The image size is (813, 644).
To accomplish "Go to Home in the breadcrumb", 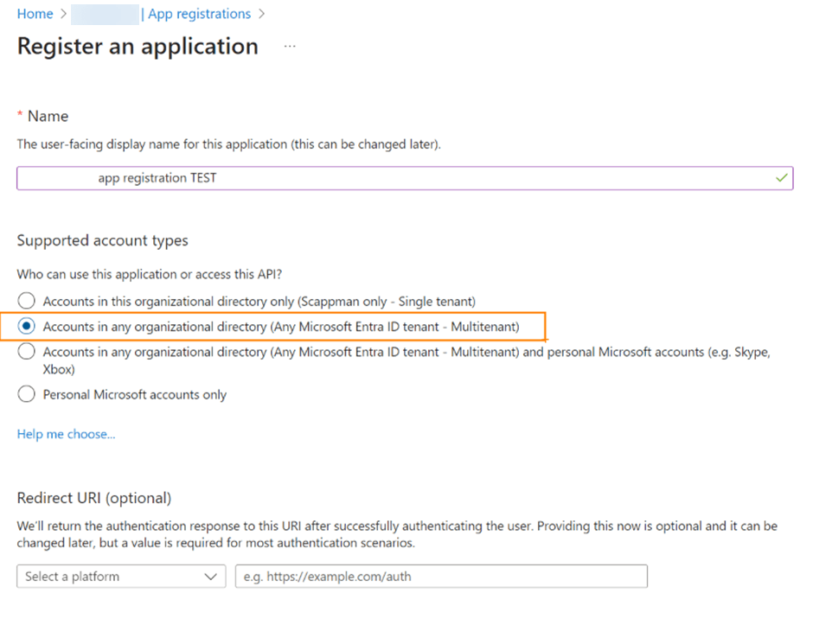I will pos(35,14).
